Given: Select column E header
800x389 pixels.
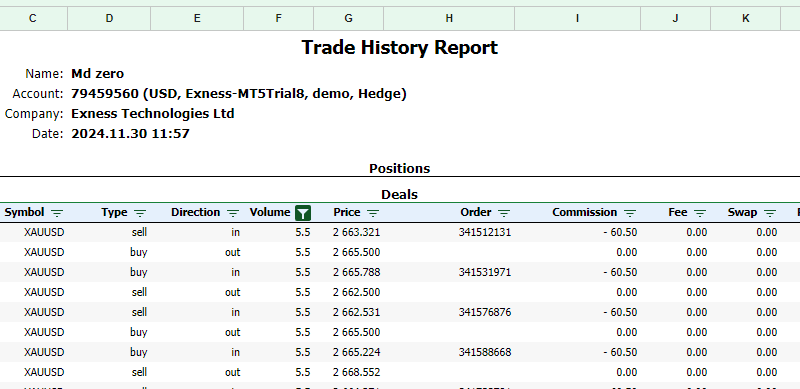Looking at the screenshot, I should (197, 18).
